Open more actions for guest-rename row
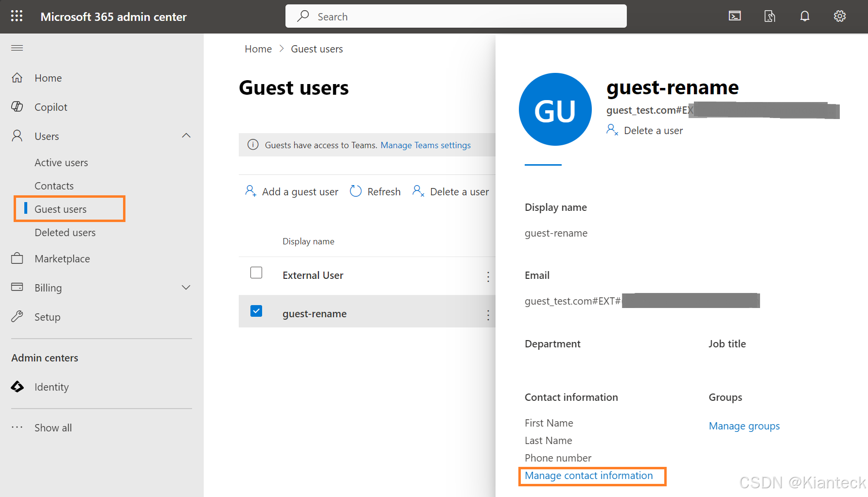 click(x=488, y=315)
